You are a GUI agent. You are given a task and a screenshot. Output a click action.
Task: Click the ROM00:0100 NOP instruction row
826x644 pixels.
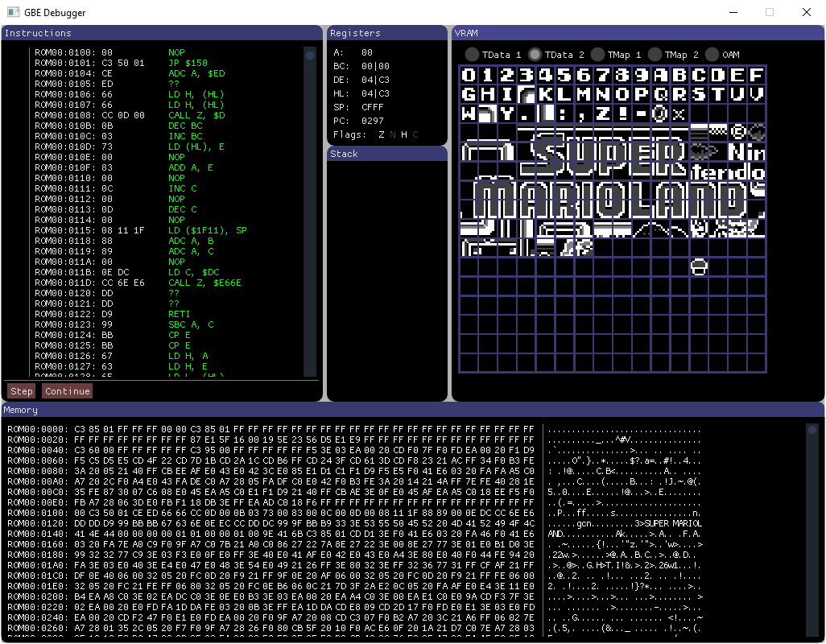coord(109,52)
